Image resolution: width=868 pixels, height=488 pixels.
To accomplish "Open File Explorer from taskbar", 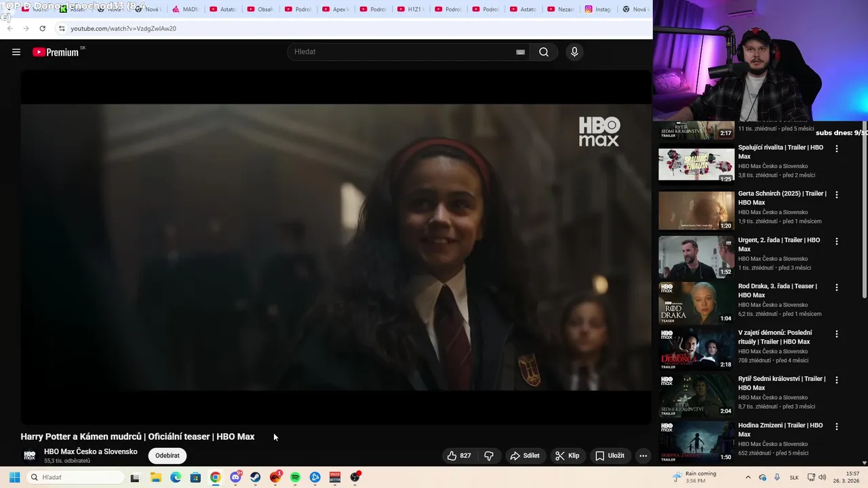I will tap(155, 477).
